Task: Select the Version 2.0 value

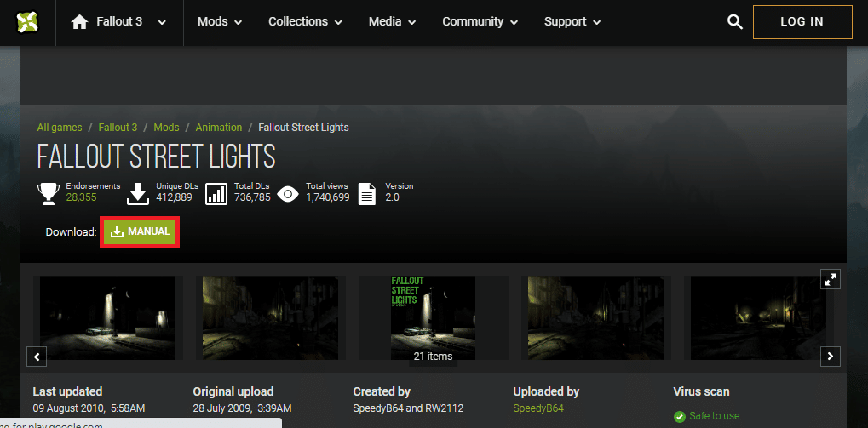Action: (392, 197)
